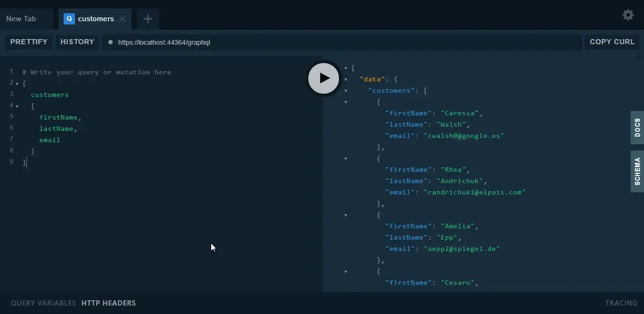
Task: Switch to the New Tab
Action: pos(21,18)
